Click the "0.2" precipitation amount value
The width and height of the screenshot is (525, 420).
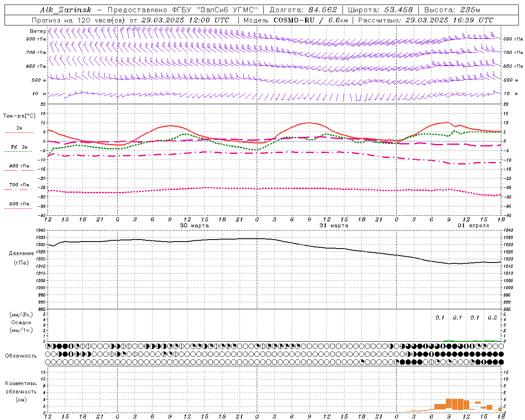click(492, 318)
